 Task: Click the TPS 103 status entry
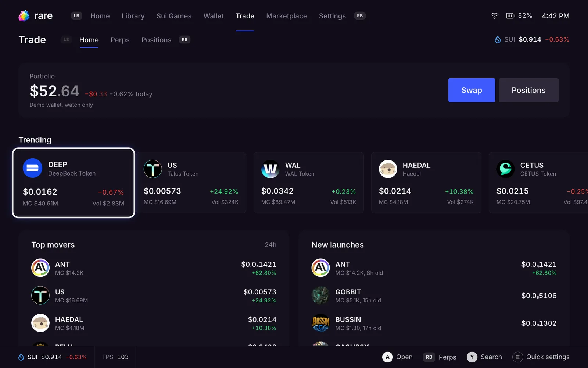click(115, 357)
